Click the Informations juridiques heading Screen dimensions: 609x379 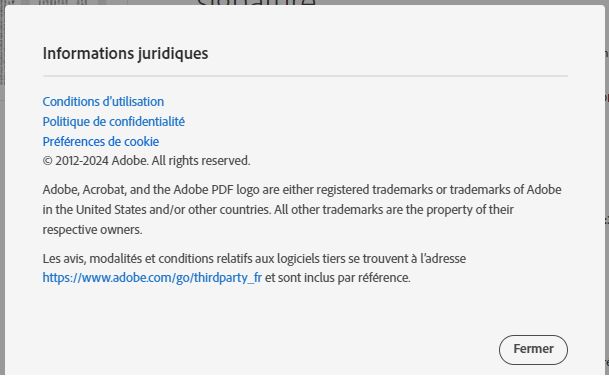coord(125,54)
